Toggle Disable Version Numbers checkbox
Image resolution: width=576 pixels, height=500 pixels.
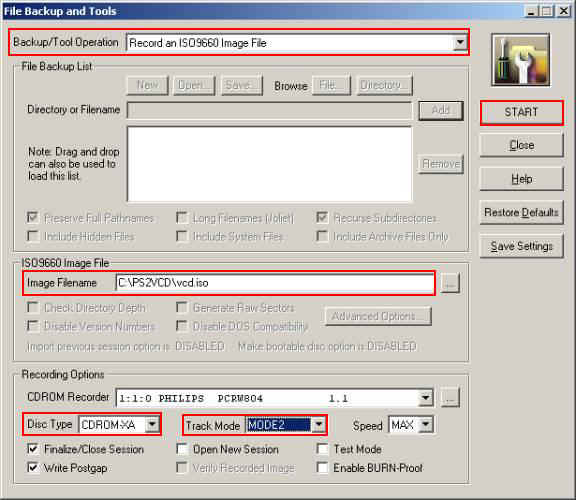[33, 325]
